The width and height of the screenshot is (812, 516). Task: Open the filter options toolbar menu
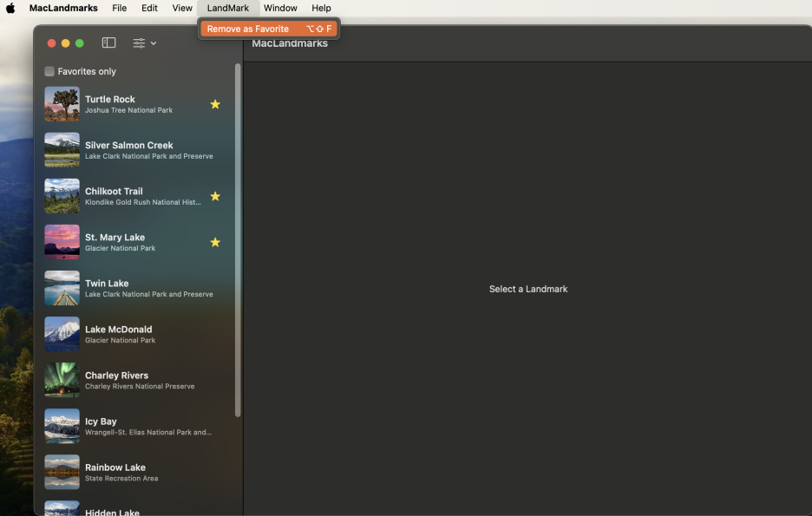[145, 43]
